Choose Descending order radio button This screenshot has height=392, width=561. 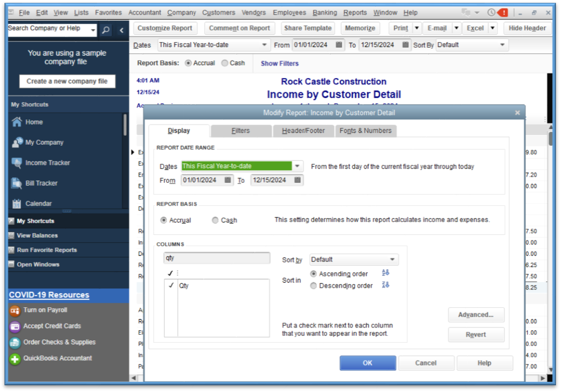314,286
